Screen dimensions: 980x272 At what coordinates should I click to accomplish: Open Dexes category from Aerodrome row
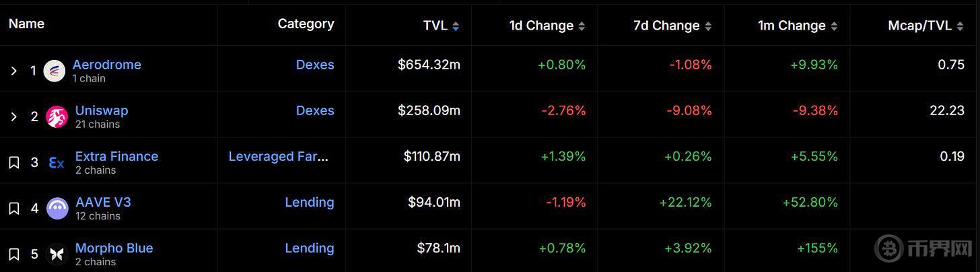(315, 65)
